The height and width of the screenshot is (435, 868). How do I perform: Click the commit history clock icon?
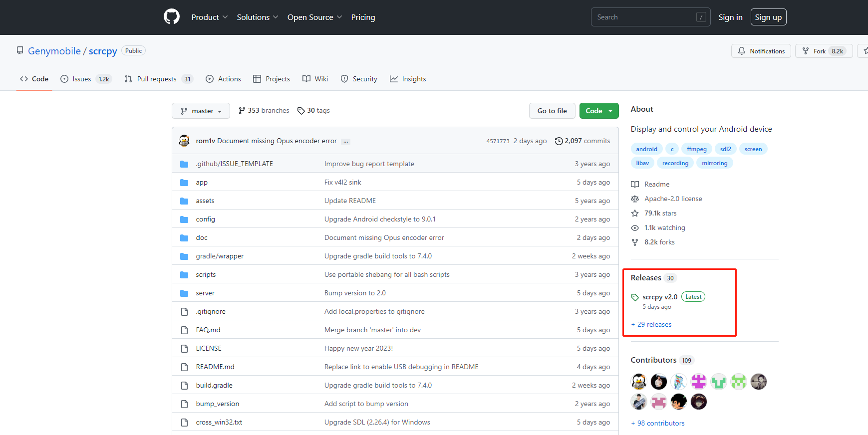[559, 141]
